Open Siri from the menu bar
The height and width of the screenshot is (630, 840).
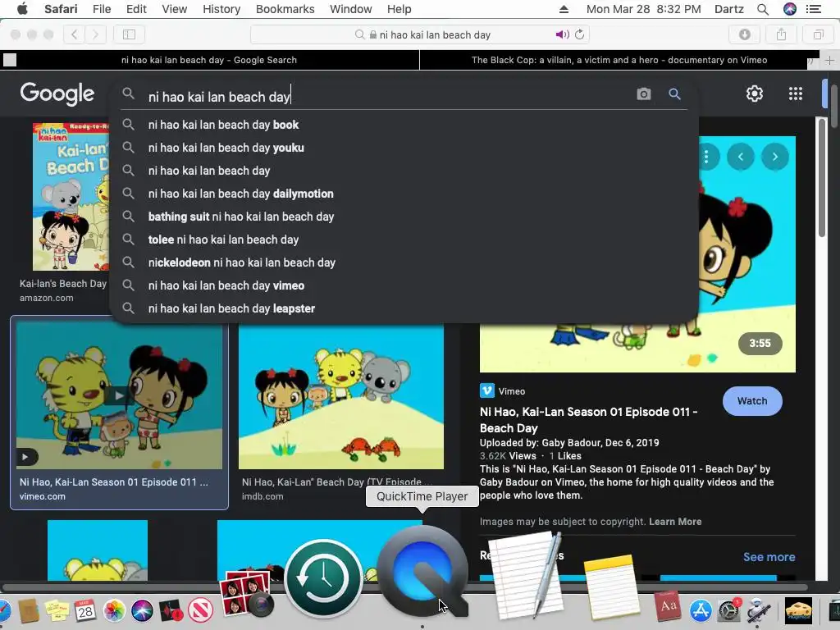(x=790, y=9)
